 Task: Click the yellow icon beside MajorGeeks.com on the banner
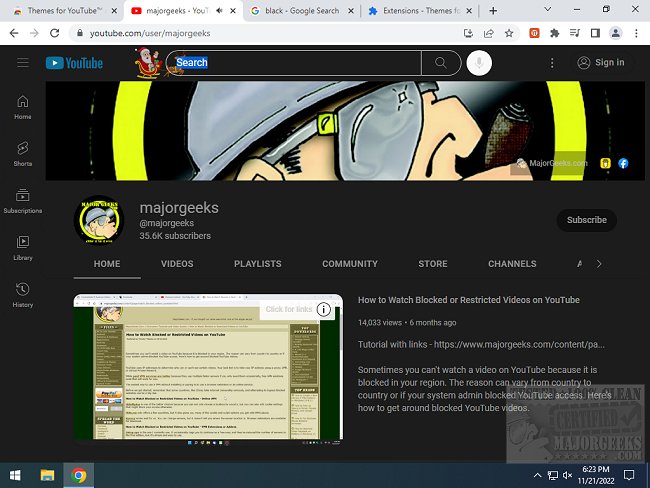[605, 163]
